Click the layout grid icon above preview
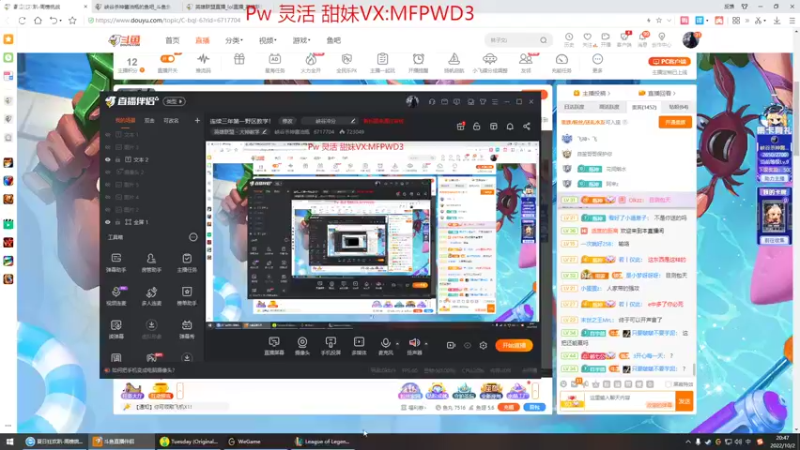The height and width of the screenshot is (450, 800). click(x=493, y=126)
